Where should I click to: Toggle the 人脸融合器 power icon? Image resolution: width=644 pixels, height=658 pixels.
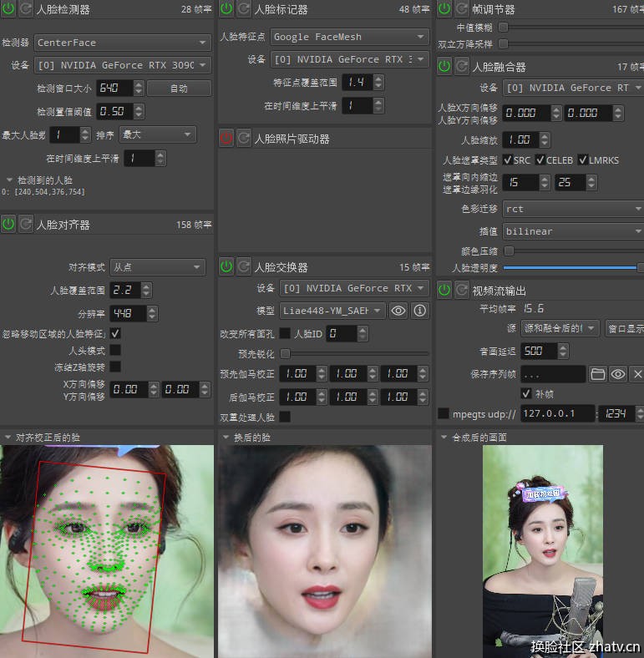click(x=444, y=66)
